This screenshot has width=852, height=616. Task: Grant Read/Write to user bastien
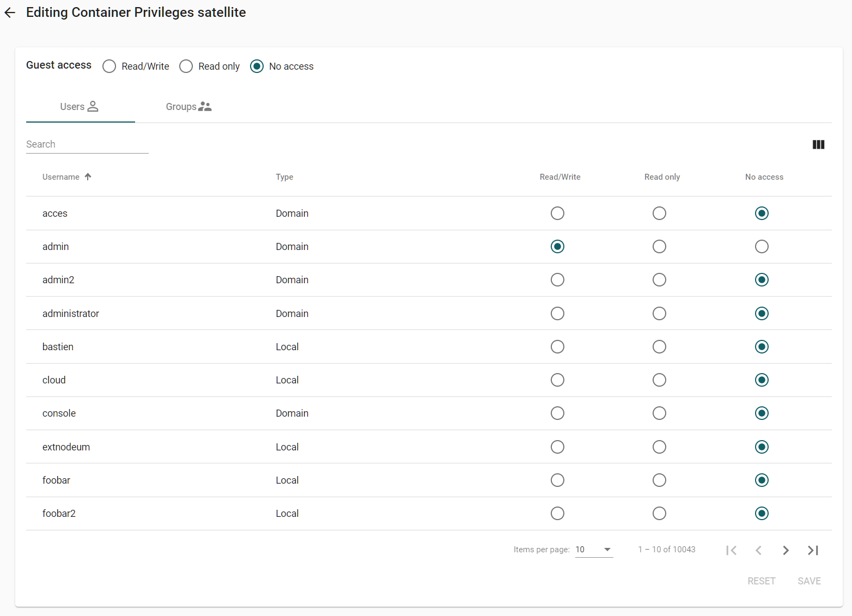click(x=557, y=347)
